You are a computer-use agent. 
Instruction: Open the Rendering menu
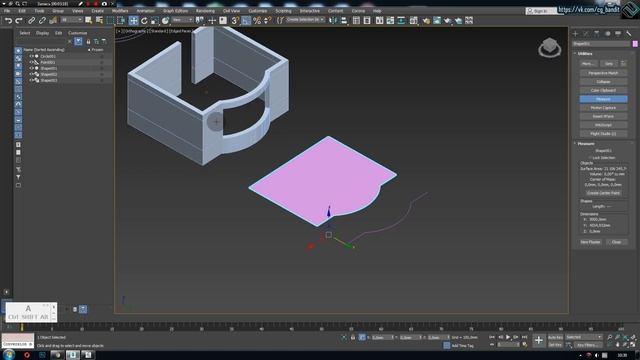(205, 11)
